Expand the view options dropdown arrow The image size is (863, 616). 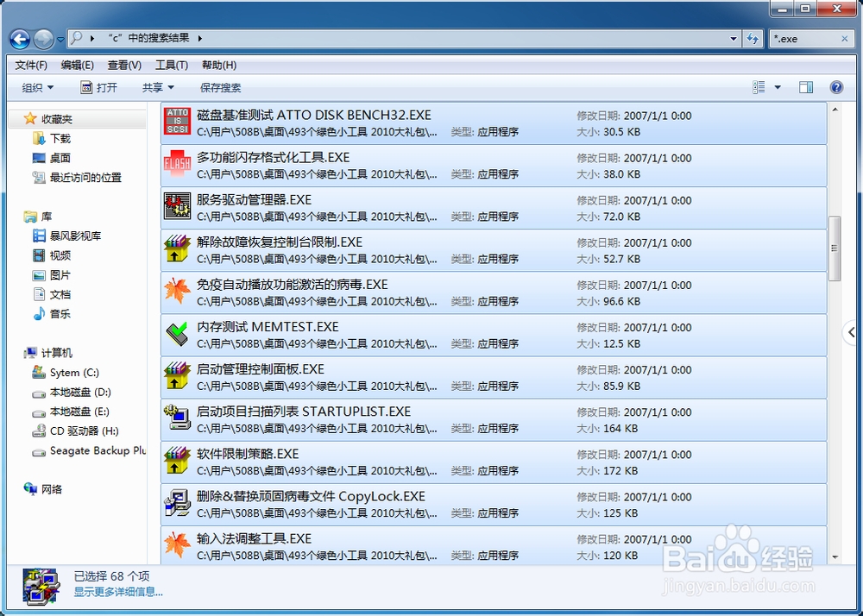pos(778,87)
